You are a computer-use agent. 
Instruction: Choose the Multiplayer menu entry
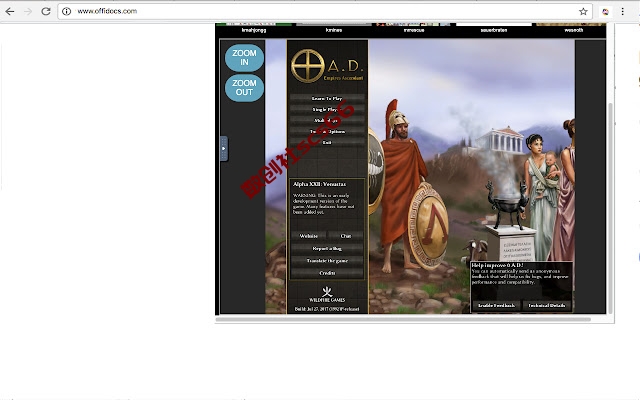(x=327, y=120)
